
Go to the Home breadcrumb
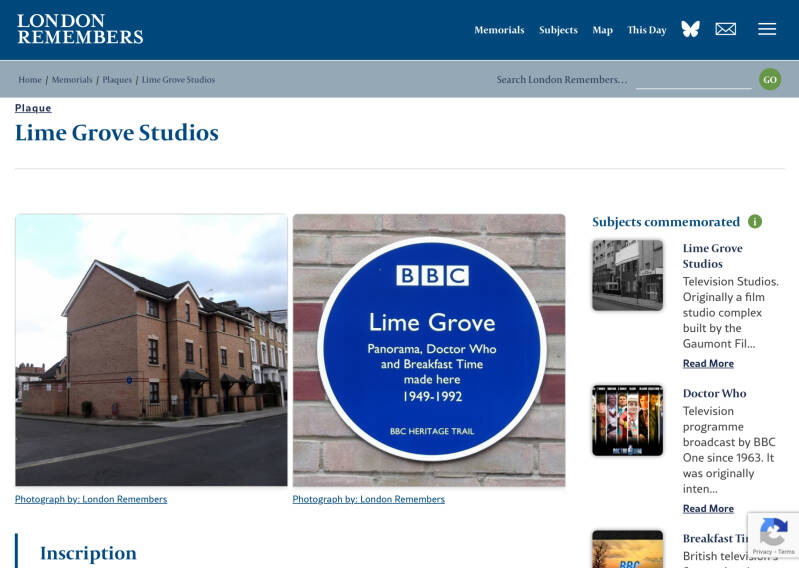click(30, 79)
